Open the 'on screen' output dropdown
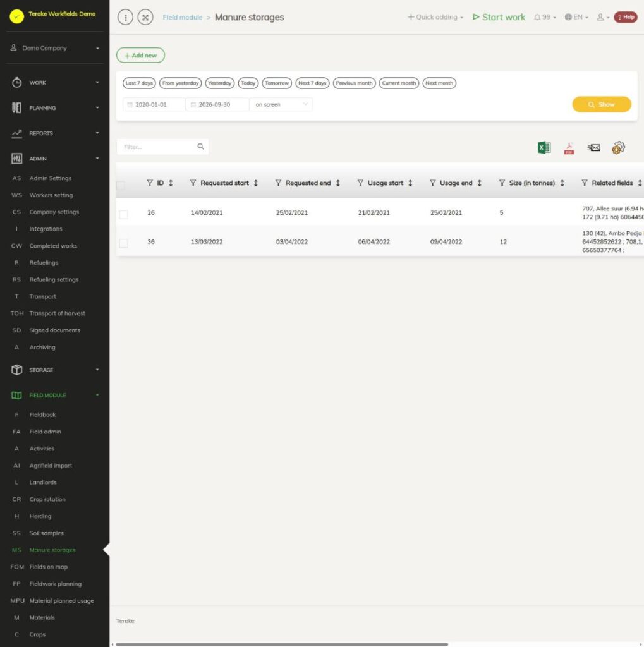This screenshot has width=644, height=647. [281, 104]
